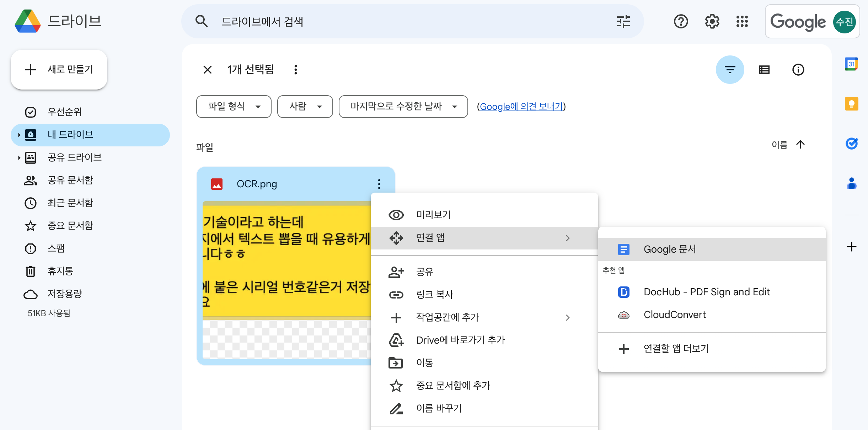Open the Google에 의견 보내기 link
The height and width of the screenshot is (430, 868).
[521, 107]
